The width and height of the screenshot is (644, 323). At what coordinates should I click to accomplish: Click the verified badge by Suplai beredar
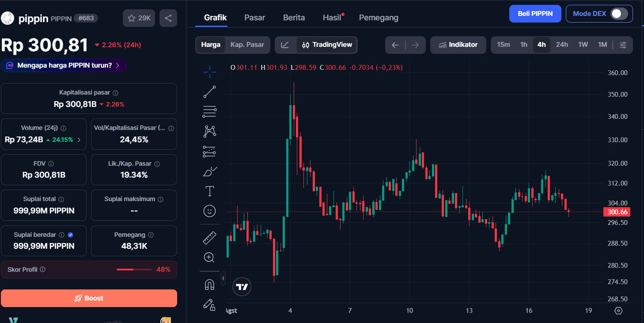point(70,235)
